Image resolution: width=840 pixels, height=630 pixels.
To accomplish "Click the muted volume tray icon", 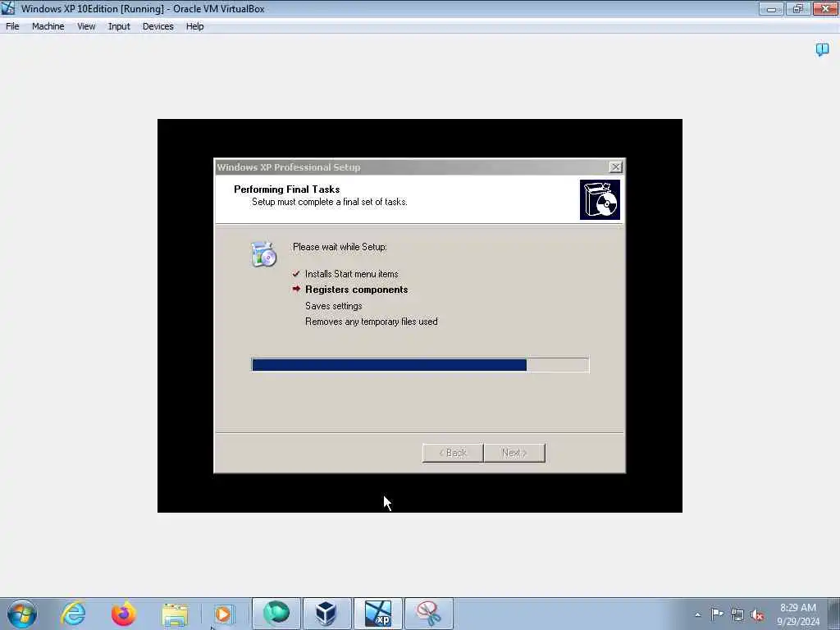I will [757, 614].
